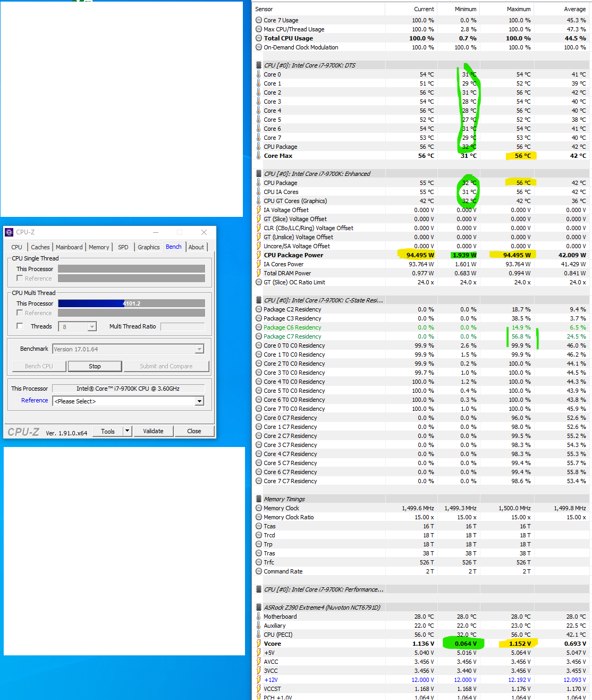Click the Minimum column header
Screen dimensions: 592x700
(x=459, y=9)
